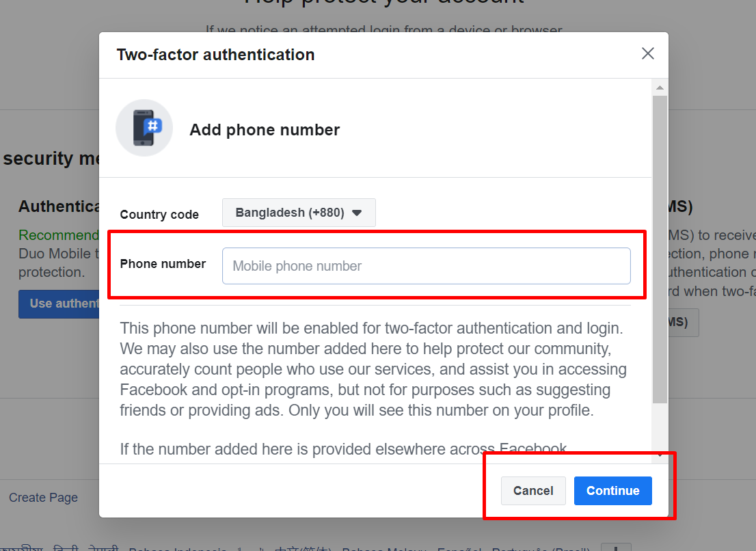
Task: Open the Create Page link
Action: [43, 498]
